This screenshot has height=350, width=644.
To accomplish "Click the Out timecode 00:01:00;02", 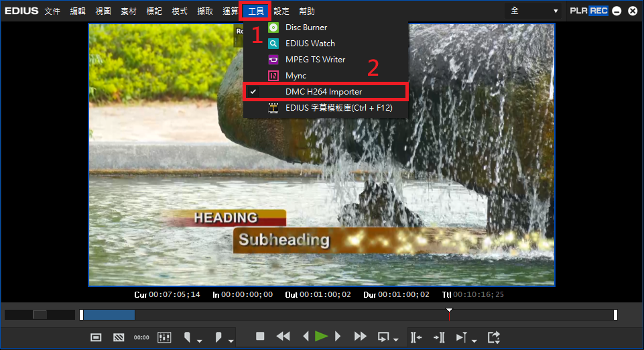I will (x=325, y=294).
